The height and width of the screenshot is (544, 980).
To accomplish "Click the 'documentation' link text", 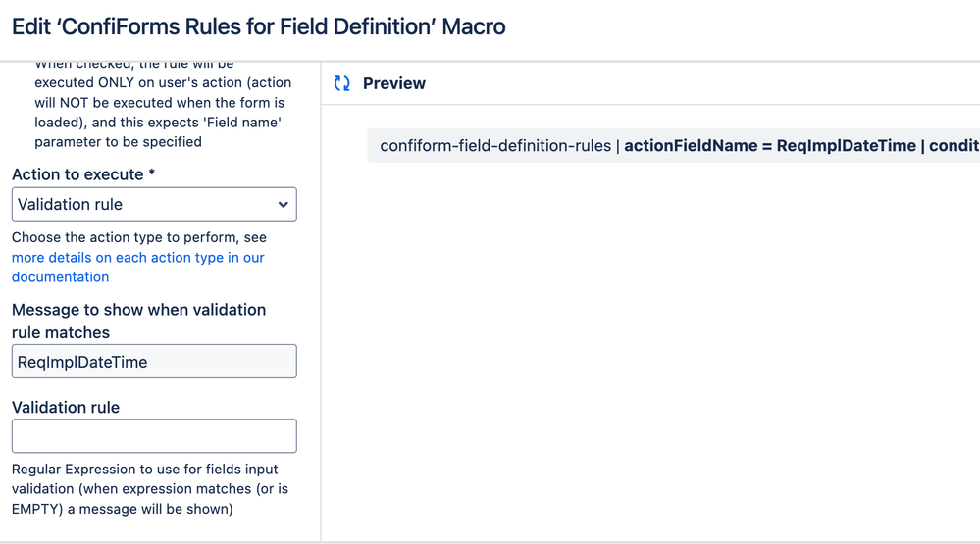I will point(60,277).
